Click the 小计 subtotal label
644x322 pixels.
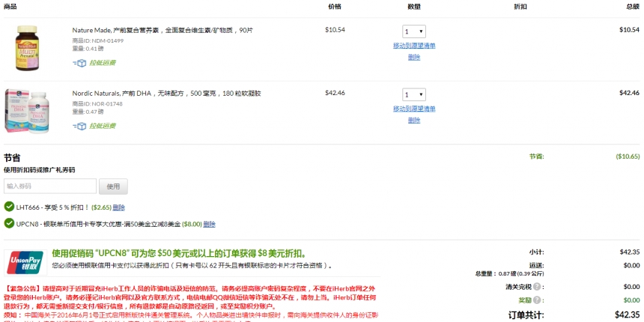pos(537,252)
